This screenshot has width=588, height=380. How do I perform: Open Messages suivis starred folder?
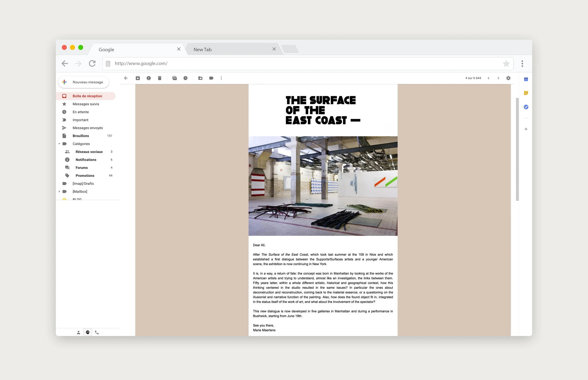click(x=86, y=104)
